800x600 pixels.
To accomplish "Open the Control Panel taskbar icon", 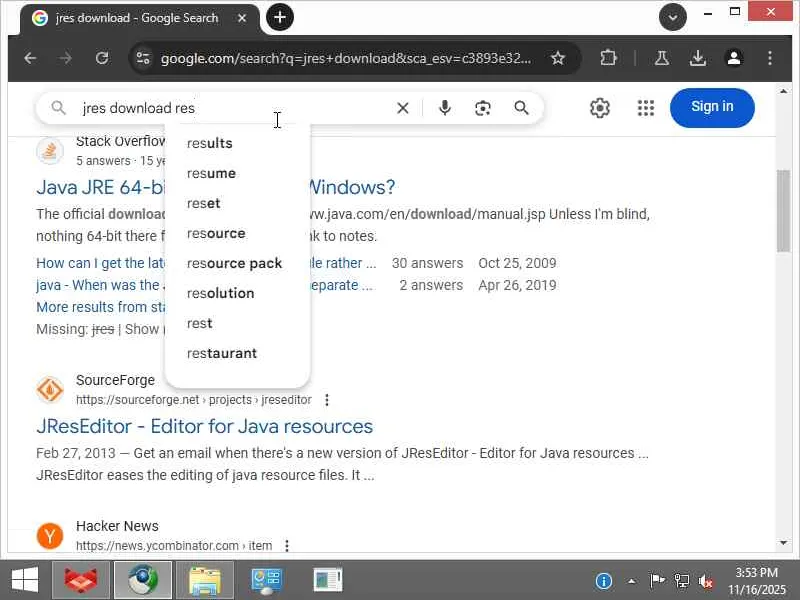I will click(266, 580).
